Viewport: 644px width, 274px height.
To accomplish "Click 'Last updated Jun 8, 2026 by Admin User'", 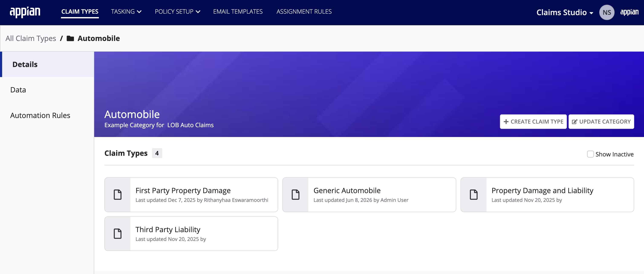I will (361, 200).
